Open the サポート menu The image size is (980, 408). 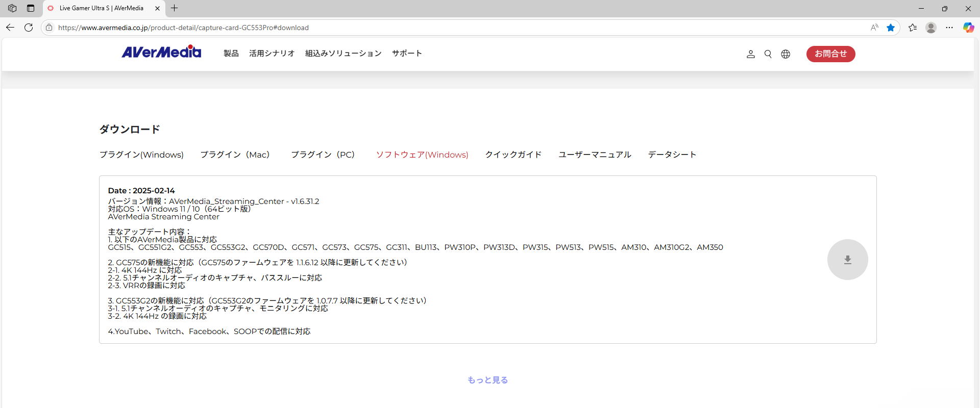(407, 54)
